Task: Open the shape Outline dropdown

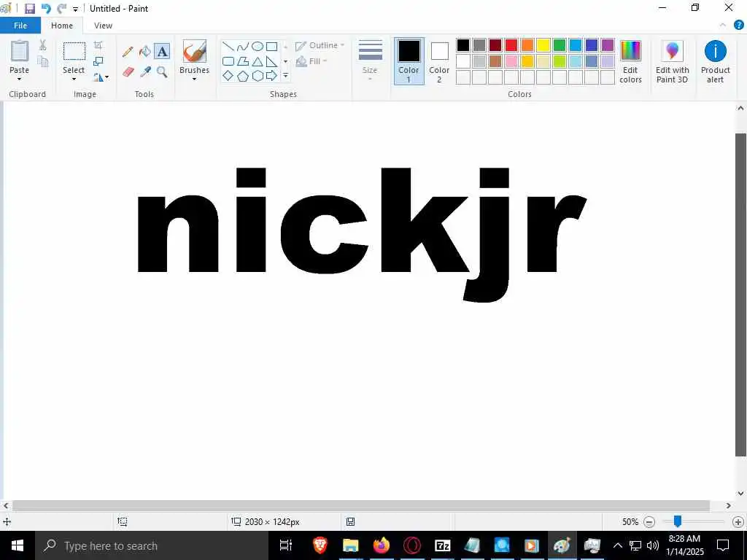Action: [x=320, y=46]
